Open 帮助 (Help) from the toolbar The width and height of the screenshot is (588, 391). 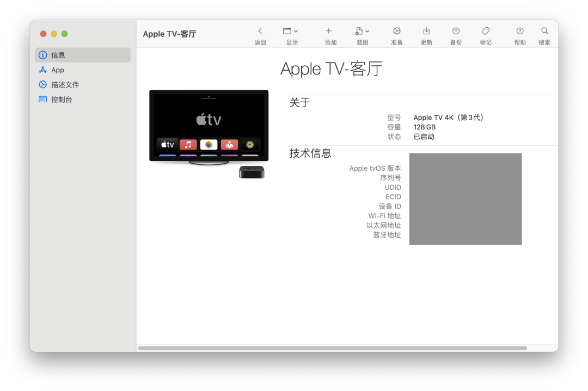(520, 34)
